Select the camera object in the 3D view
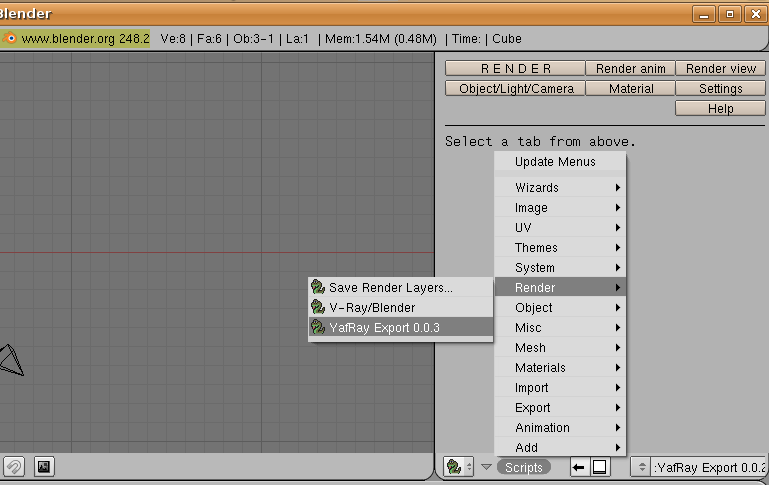 (x=11, y=360)
